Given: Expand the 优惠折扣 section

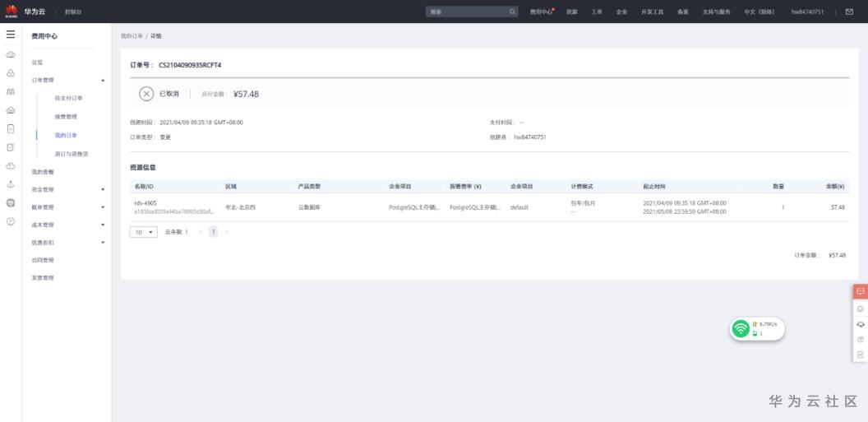Looking at the screenshot, I should (103, 243).
